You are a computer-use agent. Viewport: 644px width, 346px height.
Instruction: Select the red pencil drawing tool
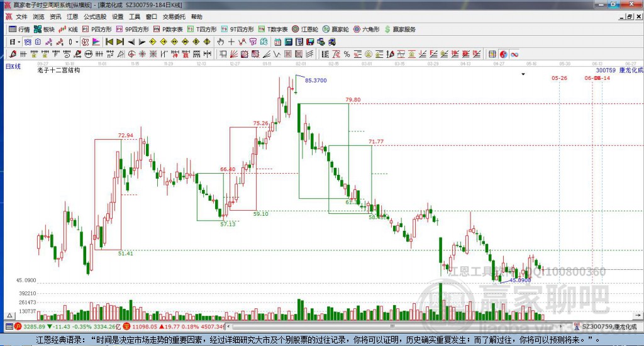click(x=13, y=54)
